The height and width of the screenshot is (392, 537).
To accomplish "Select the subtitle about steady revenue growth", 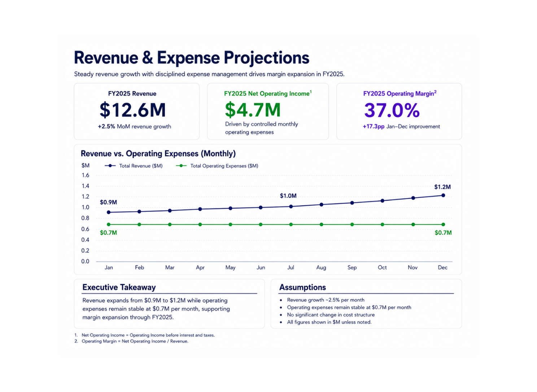I will [x=209, y=74].
